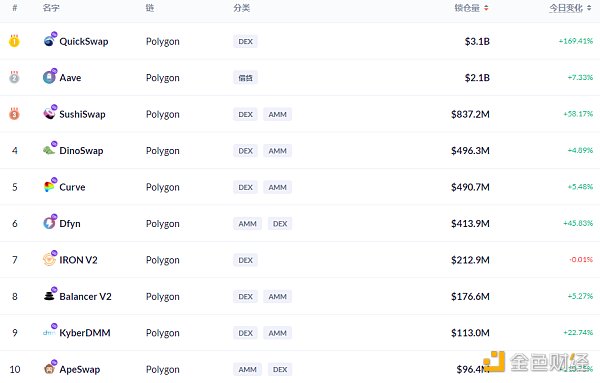Select the 借贷 category tag on Aave
Viewport: 600px width, 383px height.
click(245, 78)
